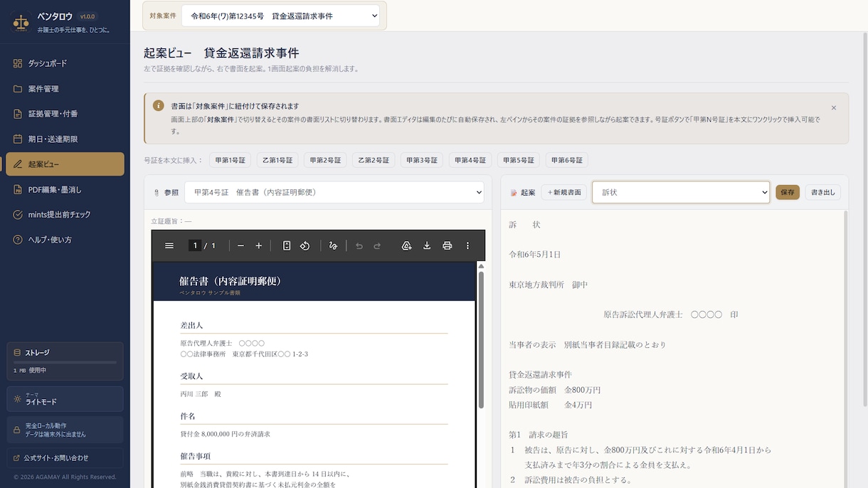
Task: Click the ベンタロウ scales logo
Action: pyautogui.click(x=21, y=23)
